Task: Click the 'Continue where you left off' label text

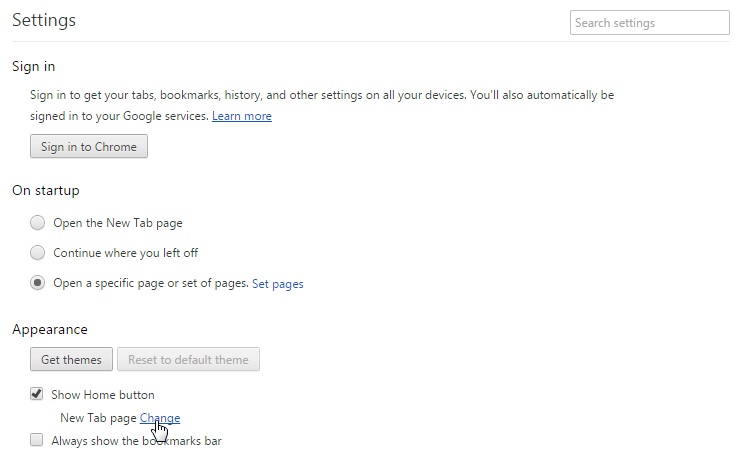Action: 125,253
